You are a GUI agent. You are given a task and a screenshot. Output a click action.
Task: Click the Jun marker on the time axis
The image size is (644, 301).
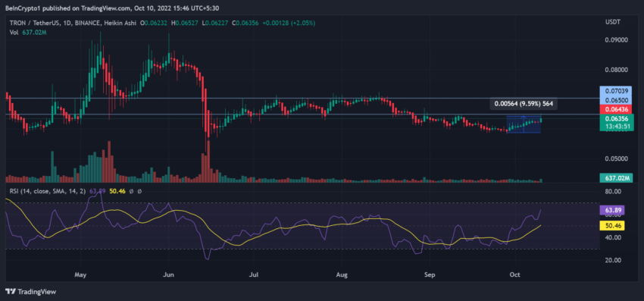point(167,274)
